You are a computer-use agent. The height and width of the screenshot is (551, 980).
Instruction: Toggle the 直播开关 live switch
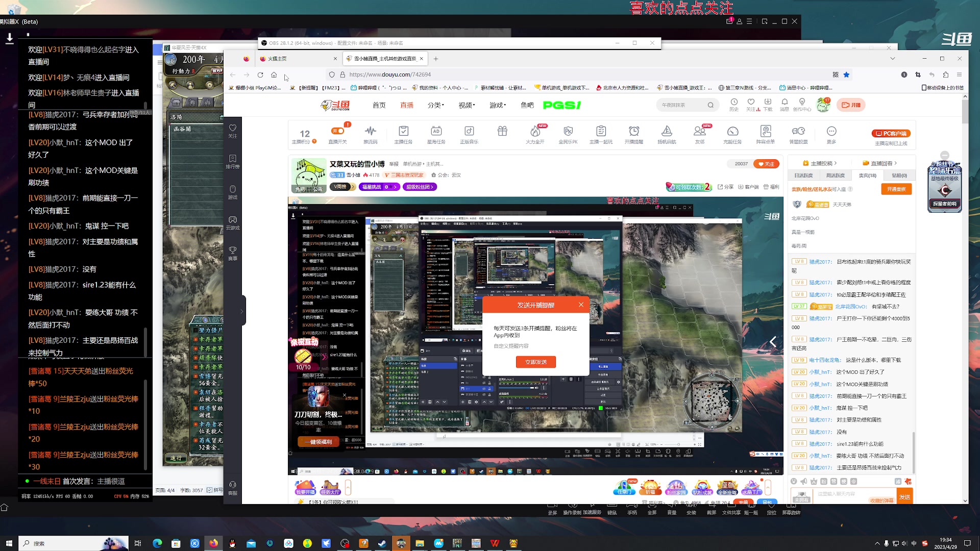pyautogui.click(x=337, y=131)
